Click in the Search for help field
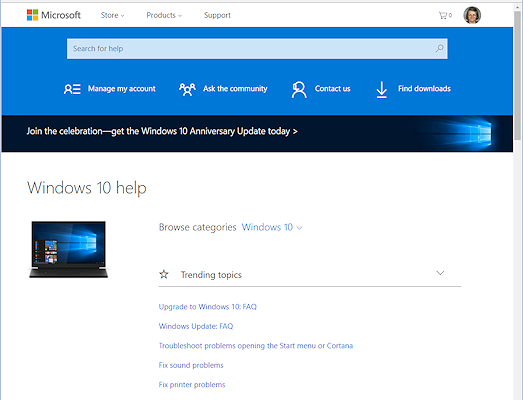 (x=257, y=49)
